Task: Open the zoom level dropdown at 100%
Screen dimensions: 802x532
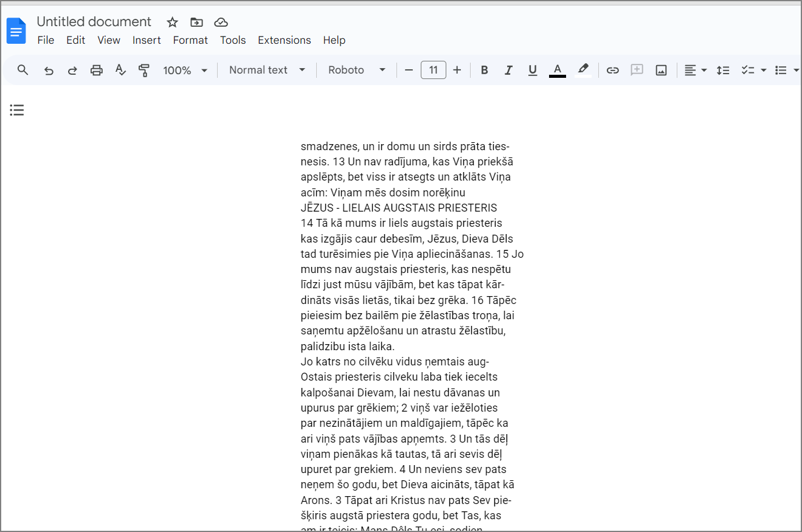Action: [x=185, y=71]
